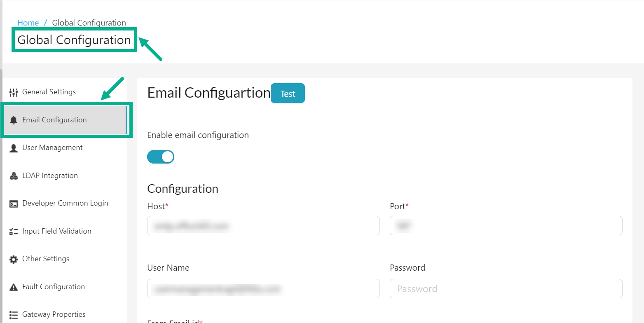Click the General Settings sliders icon
This screenshot has height=323, width=644.
[x=14, y=92]
